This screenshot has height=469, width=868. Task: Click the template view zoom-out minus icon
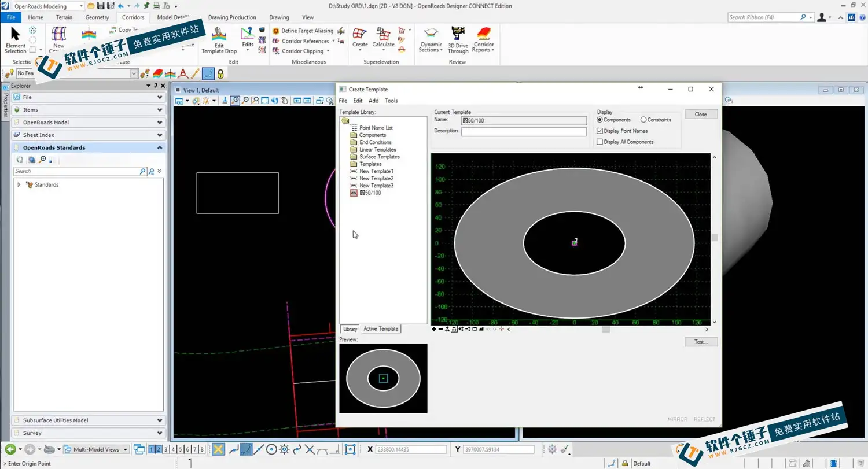click(440, 329)
